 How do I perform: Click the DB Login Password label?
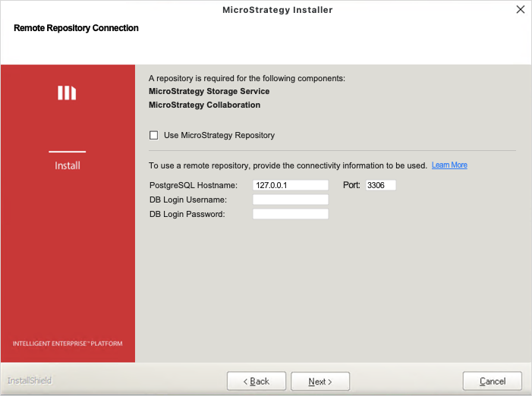click(x=187, y=214)
